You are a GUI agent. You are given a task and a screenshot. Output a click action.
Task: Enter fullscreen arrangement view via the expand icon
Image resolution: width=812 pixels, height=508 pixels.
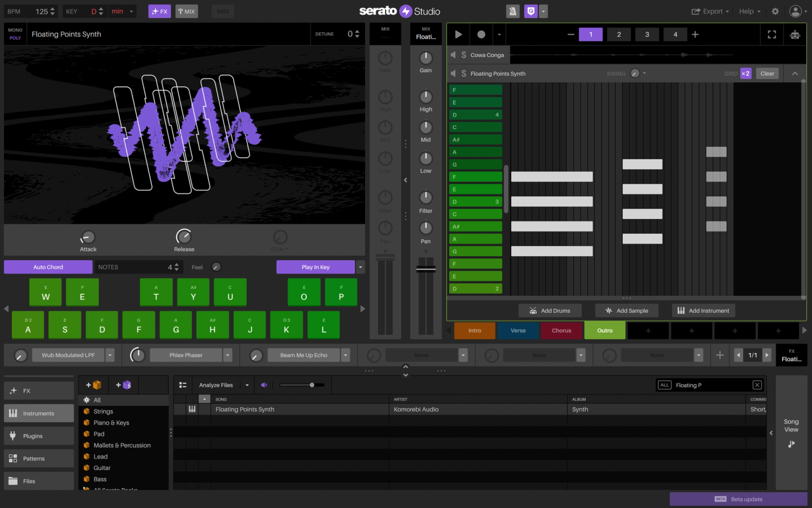point(772,34)
